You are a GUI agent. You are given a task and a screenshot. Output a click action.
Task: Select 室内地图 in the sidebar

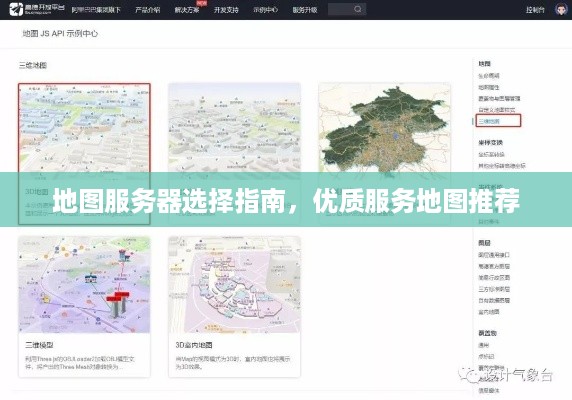(x=489, y=312)
